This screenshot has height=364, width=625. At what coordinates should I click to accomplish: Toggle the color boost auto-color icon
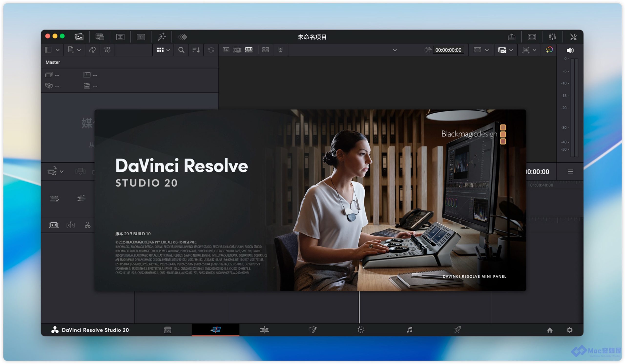pyautogui.click(x=549, y=50)
